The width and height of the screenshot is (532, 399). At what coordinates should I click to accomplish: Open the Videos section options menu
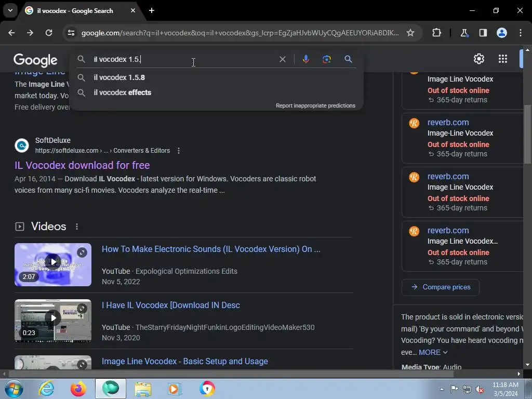(77, 227)
